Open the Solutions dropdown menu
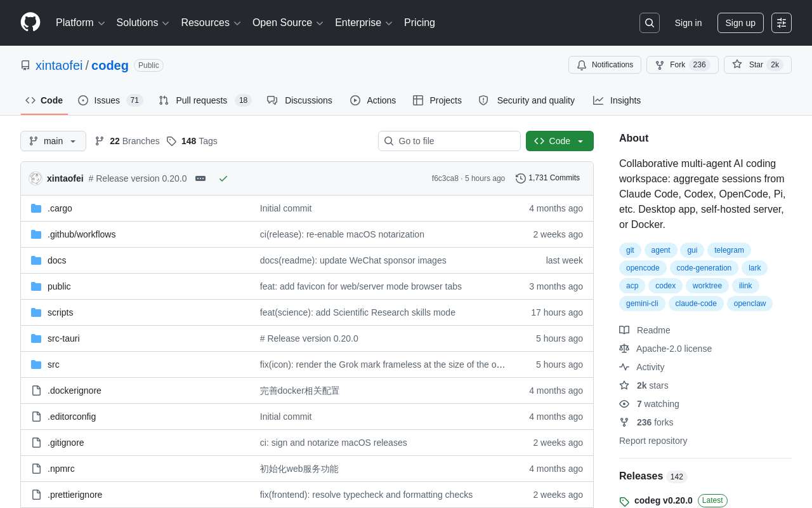 point(143,23)
